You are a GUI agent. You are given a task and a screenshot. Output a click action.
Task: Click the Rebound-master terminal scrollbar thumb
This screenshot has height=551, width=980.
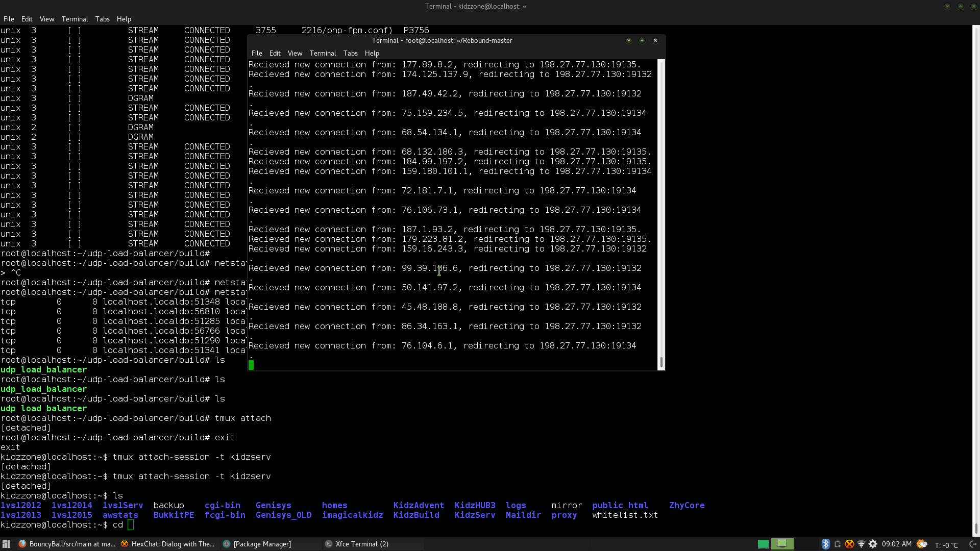661,362
